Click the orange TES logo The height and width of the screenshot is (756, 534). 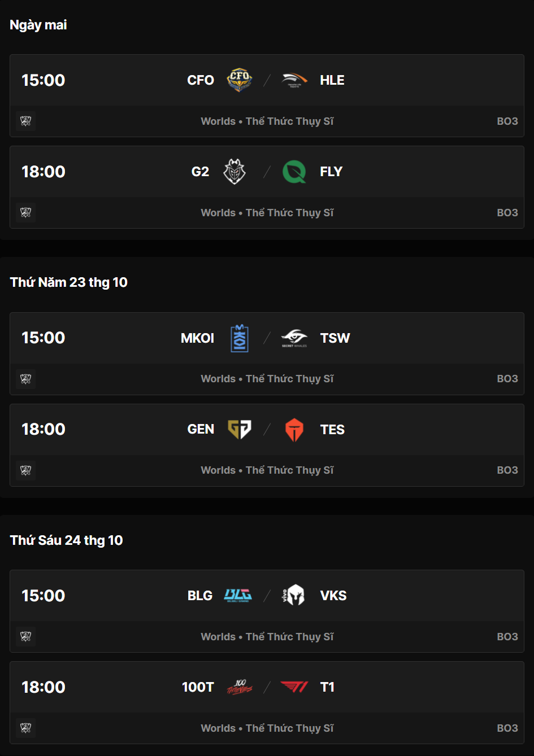click(x=294, y=430)
